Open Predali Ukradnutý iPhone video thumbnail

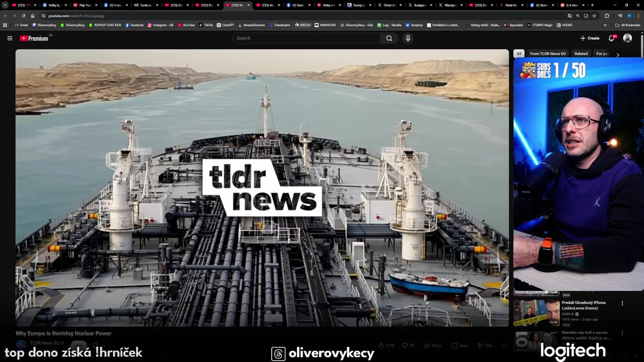(x=536, y=313)
